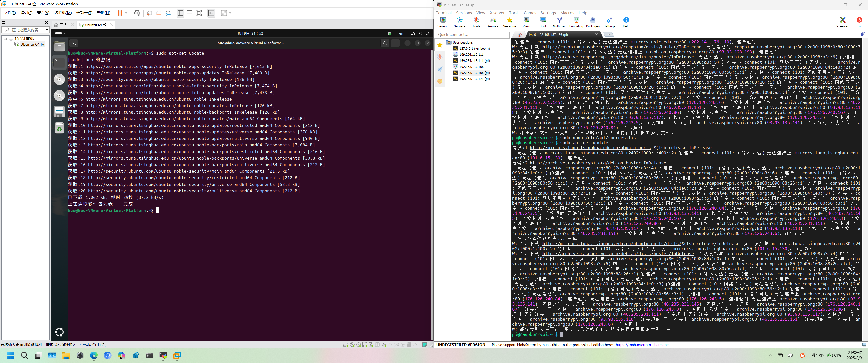Open the en input source menu in Ubuntu

(401, 33)
